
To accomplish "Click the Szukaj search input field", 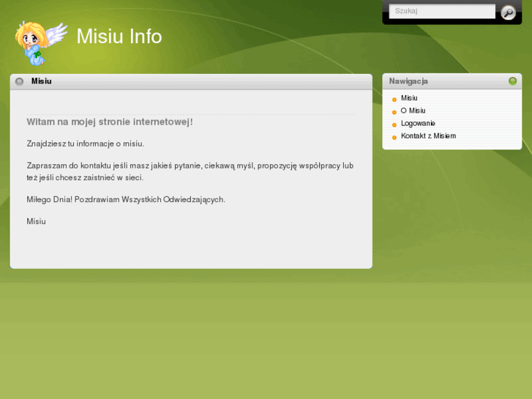I will 442,11.
